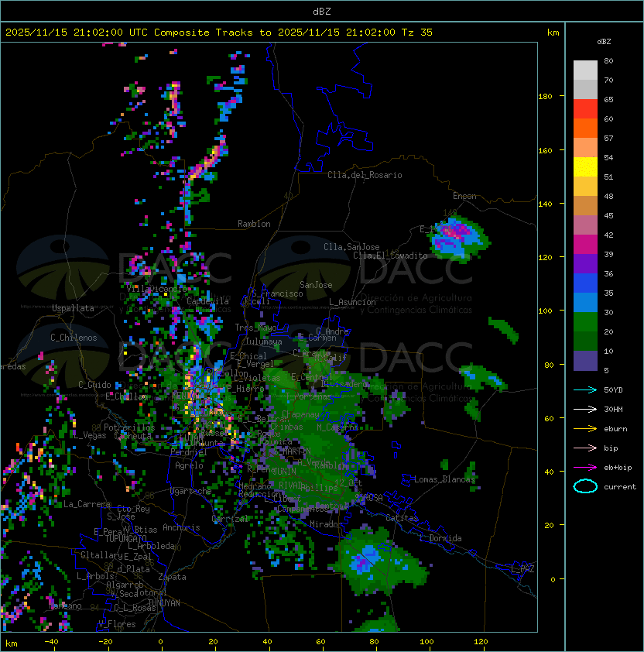Click the 120 tick on the horizontal axis
Viewport: 644px width, 652px height.
click(x=480, y=642)
